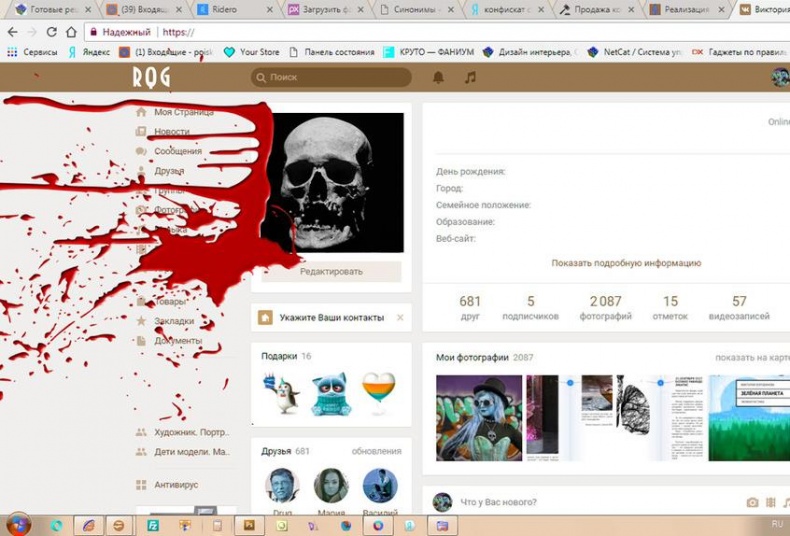Screen dimensions: 790x536
Task: Open profile avatar menu in header
Action: pyautogui.click(x=779, y=77)
